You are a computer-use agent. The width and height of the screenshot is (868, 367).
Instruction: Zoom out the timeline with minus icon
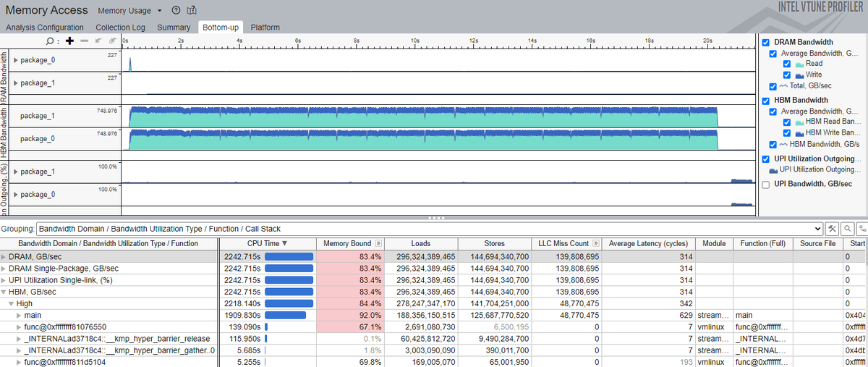(84, 41)
